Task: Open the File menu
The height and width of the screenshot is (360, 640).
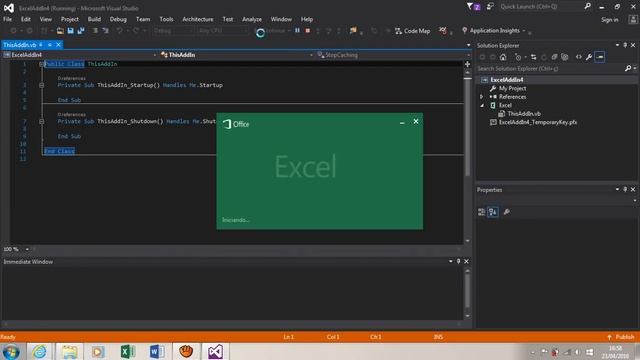Action: 7,19
